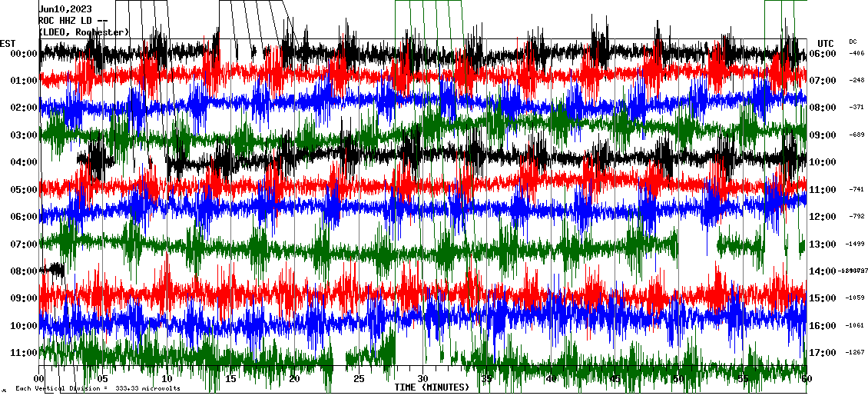Click the DC column heading
Image resolution: width=868 pixels, height=399 pixels.
coord(852,42)
